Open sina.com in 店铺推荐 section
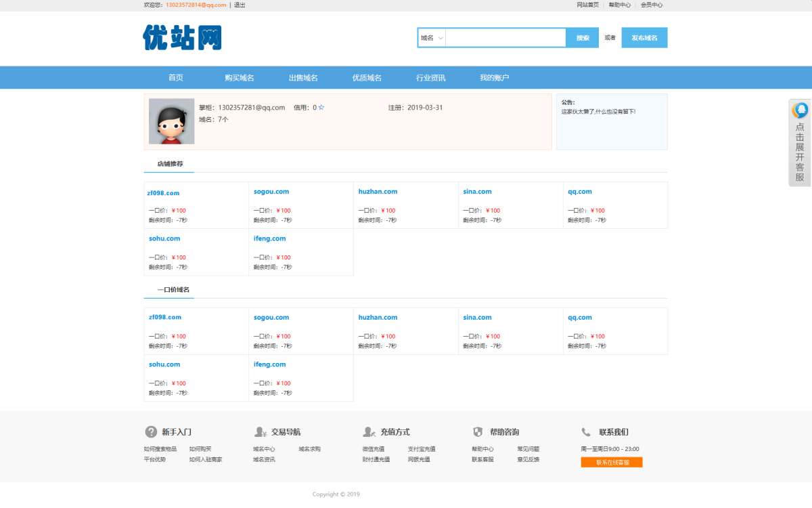The image size is (812, 508). (477, 192)
